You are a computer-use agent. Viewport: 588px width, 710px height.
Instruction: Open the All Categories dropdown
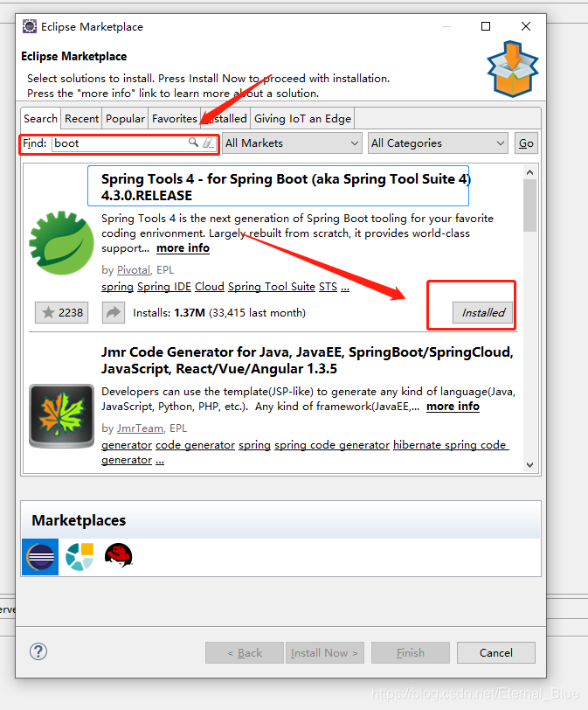click(438, 143)
